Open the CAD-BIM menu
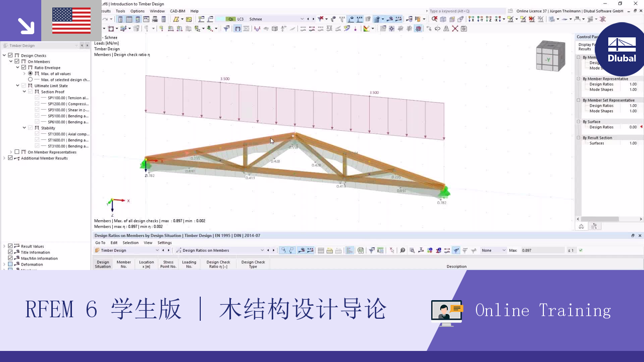The height and width of the screenshot is (362, 644). (177, 11)
